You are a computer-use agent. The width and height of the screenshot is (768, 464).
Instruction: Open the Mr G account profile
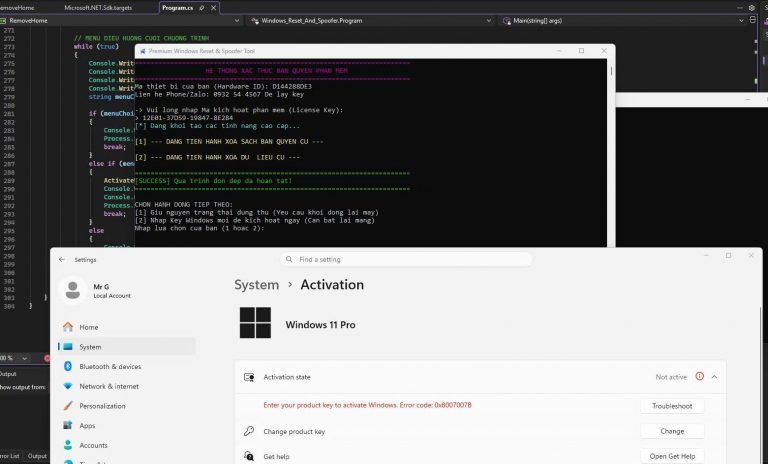tap(96, 291)
